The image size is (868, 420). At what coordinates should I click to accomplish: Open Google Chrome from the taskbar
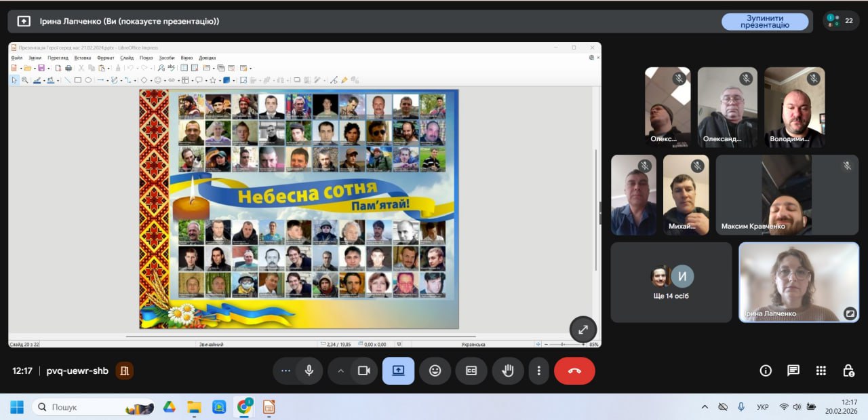(x=243, y=407)
